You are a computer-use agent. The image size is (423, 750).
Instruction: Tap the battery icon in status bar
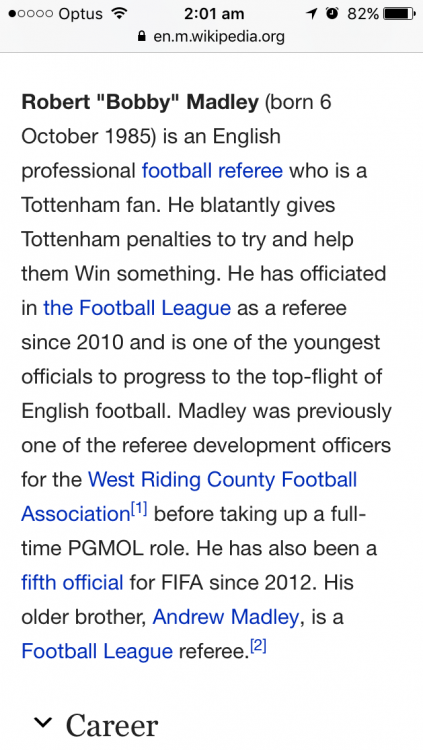point(399,14)
